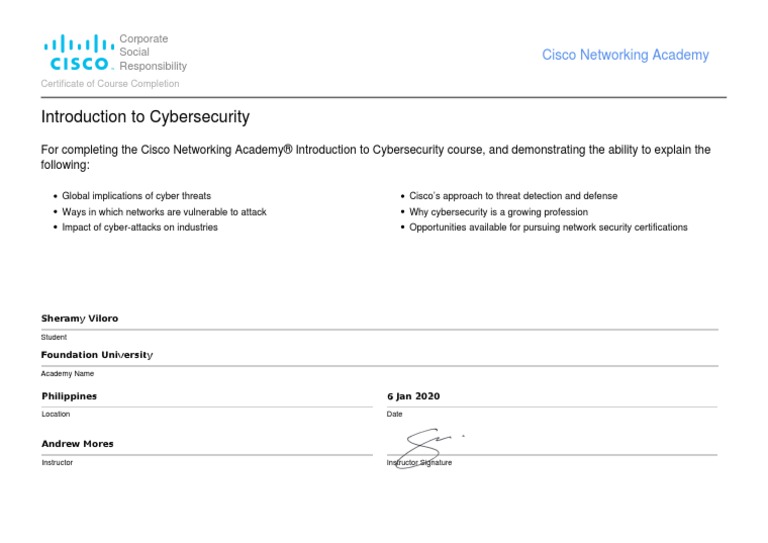Click the Academy Name label

click(x=67, y=373)
